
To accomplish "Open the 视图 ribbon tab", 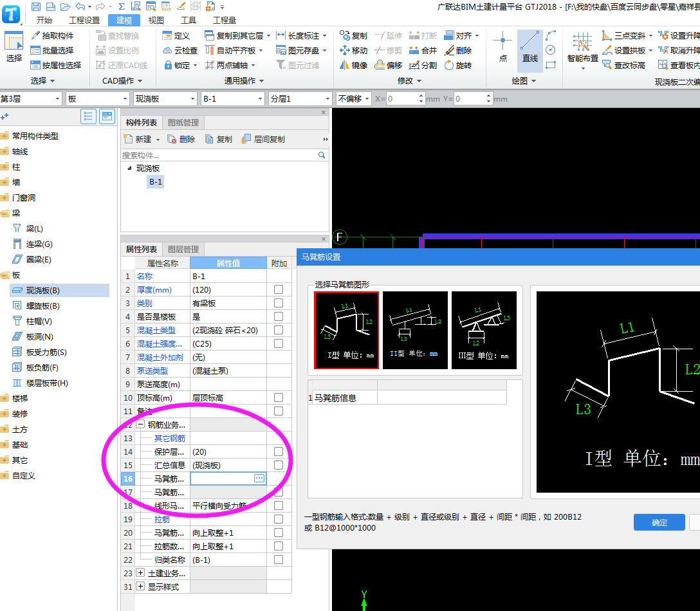I will click(x=156, y=21).
